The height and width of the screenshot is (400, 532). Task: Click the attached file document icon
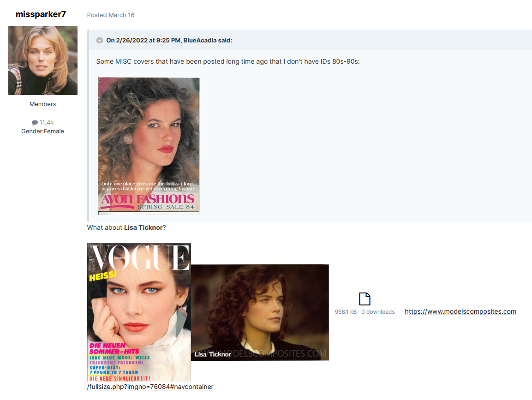pyautogui.click(x=365, y=299)
